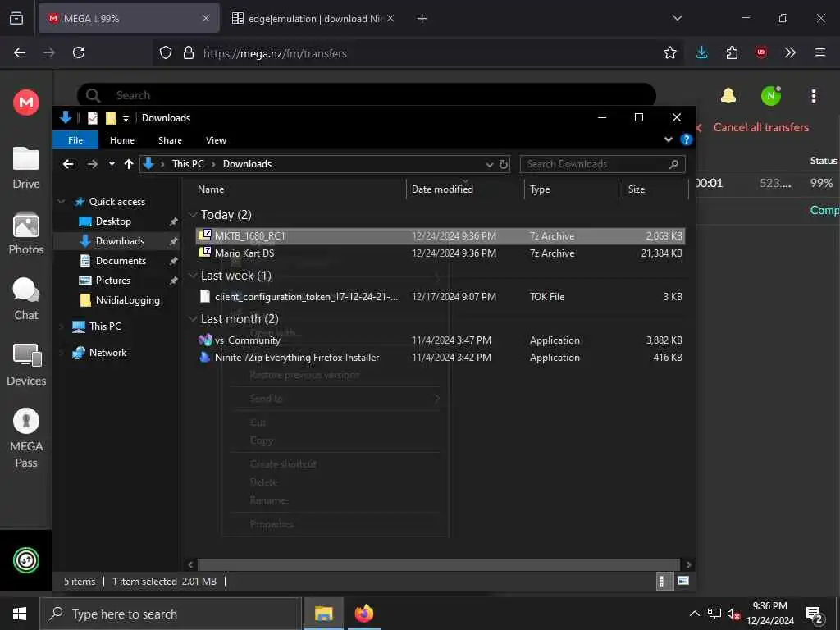The image size is (840, 630).
Task: Show more Firefox toolbar tools
Action: click(x=790, y=52)
